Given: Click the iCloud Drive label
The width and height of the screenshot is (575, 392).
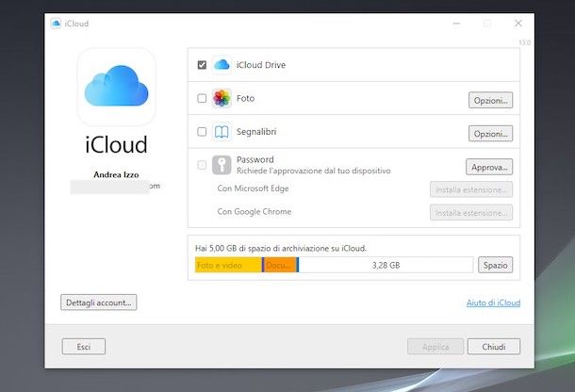Looking at the screenshot, I should [x=261, y=65].
